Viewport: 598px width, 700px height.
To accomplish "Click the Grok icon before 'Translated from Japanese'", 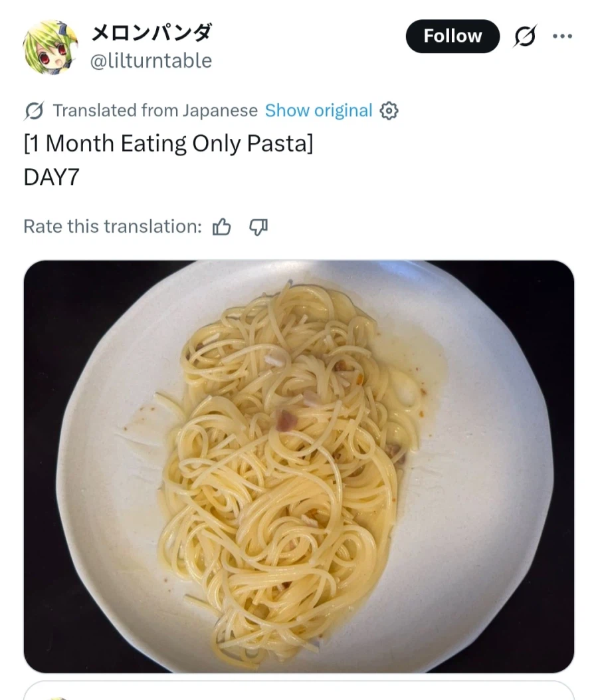I will click(35, 111).
